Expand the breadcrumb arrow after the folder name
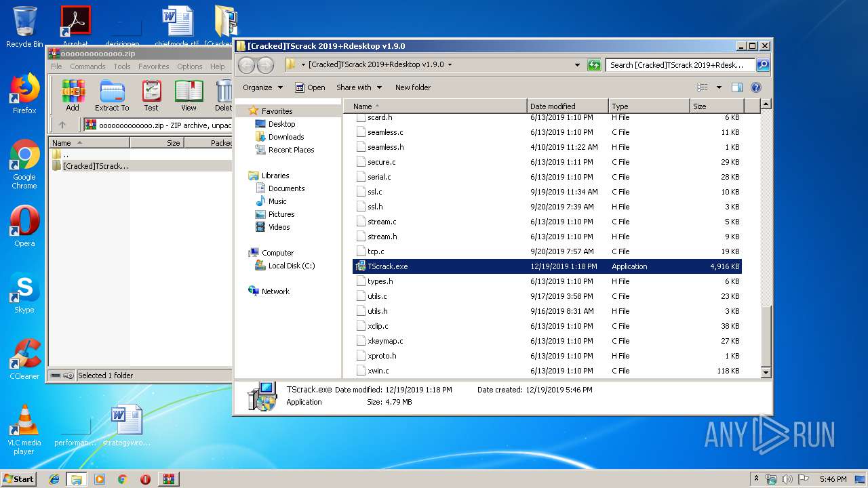The image size is (868, 488). (x=450, y=65)
